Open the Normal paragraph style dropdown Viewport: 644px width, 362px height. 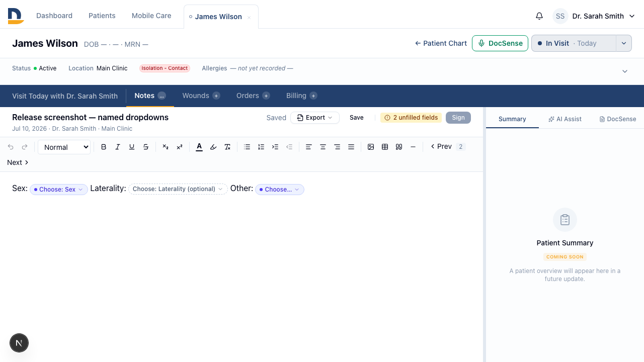(x=64, y=147)
